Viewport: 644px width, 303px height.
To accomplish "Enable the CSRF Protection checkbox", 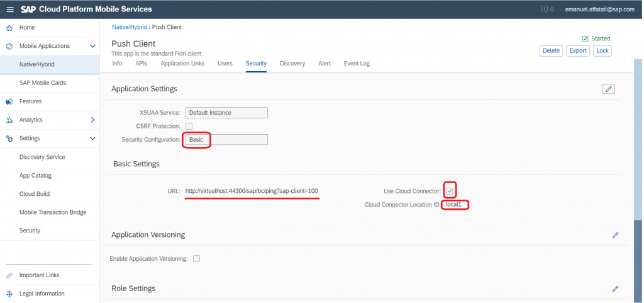I will pyautogui.click(x=189, y=126).
